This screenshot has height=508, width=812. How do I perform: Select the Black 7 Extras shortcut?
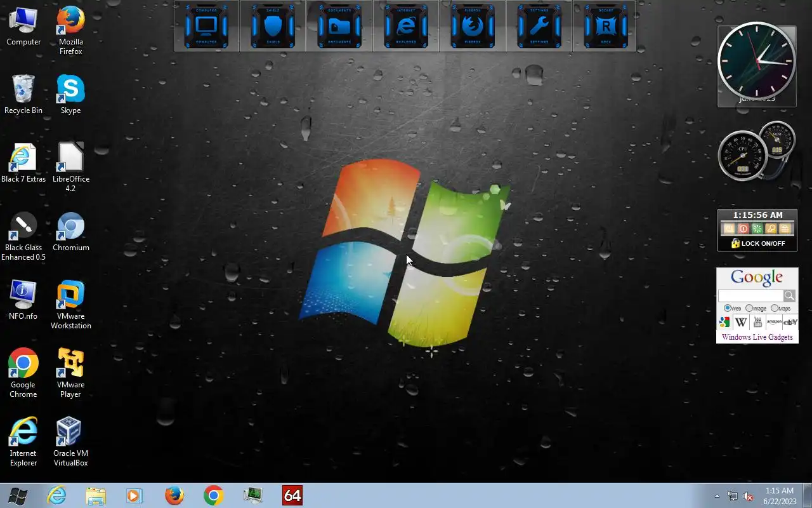tap(23, 164)
